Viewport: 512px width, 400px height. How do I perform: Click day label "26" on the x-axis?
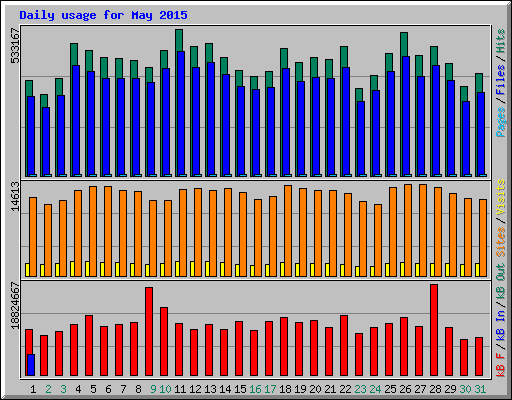click(x=405, y=389)
